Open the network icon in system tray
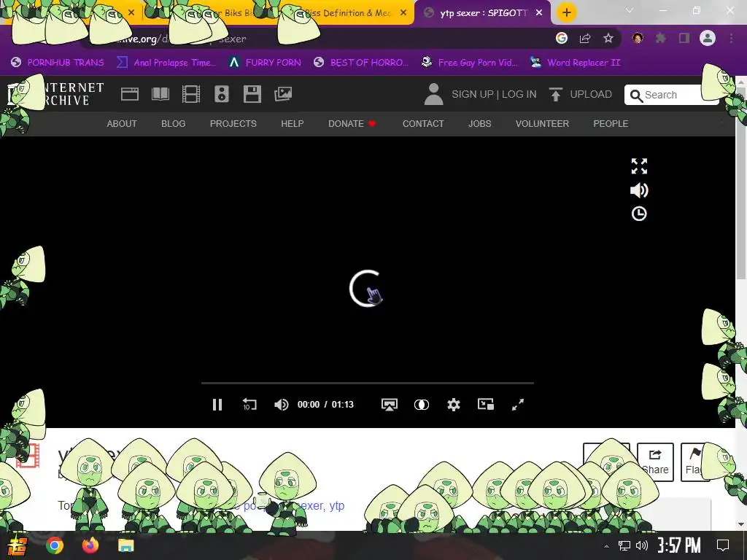747x560 pixels. [x=624, y=545]
